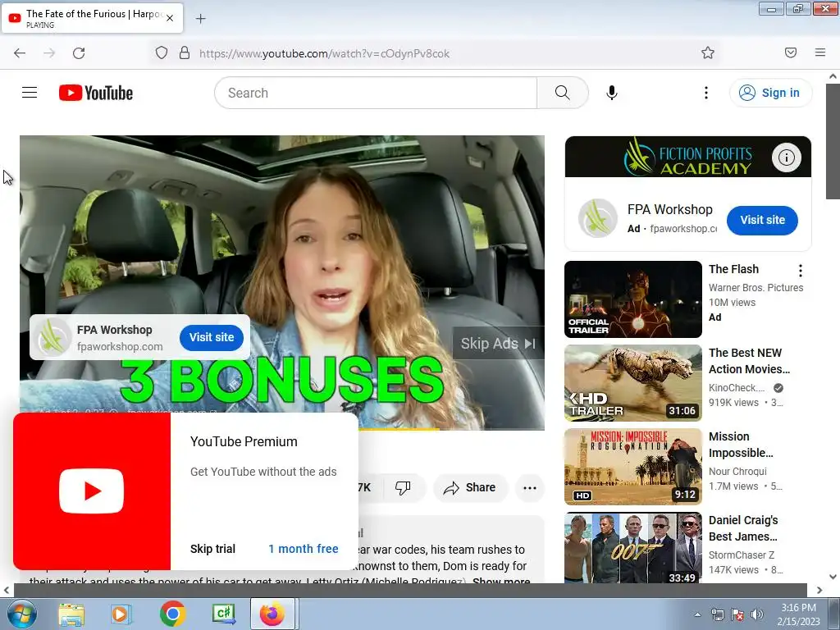The width and height of the screenshot is (840, 630).
Task: Click the fpaworkshop.com link on video overlay
Action: coord(120,347)
